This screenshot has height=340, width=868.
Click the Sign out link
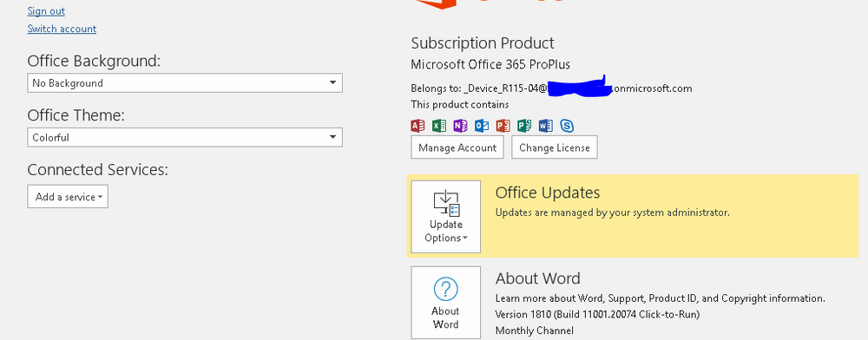[46, 11]
